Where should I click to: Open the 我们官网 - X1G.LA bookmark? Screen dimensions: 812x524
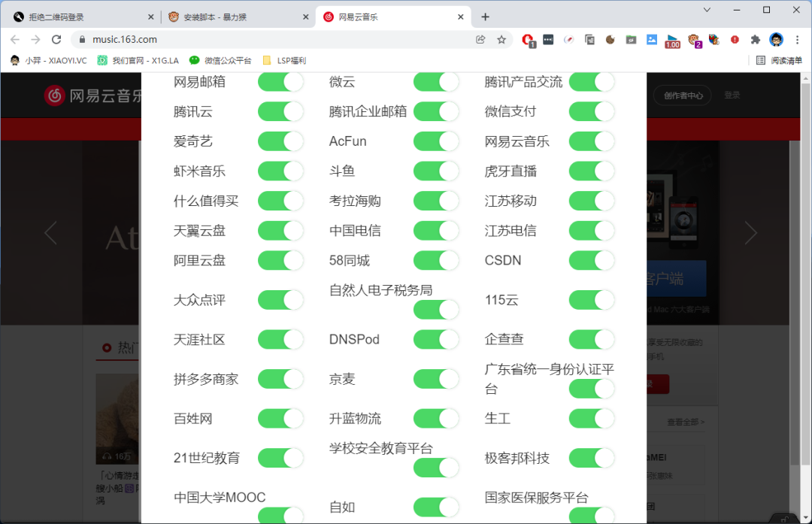point(138,61)
